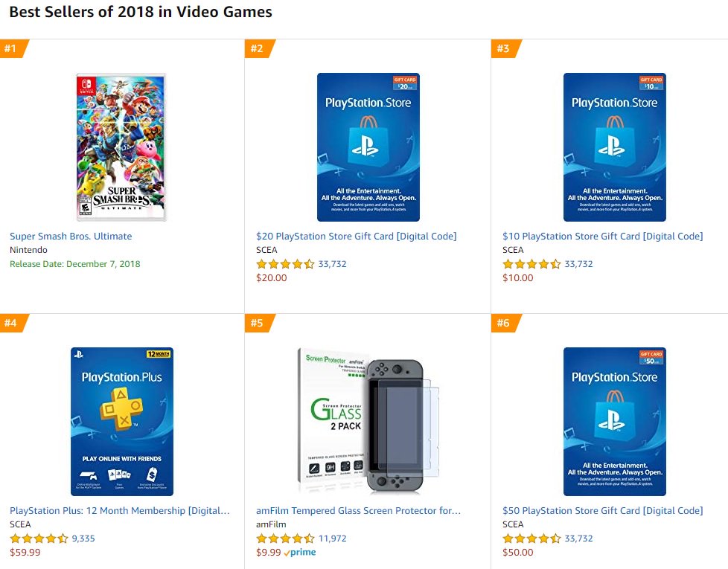This screenshot has height=569, width=728.
Task: Open $50 PlayStation Store Gift Card link
Action: 603,510
